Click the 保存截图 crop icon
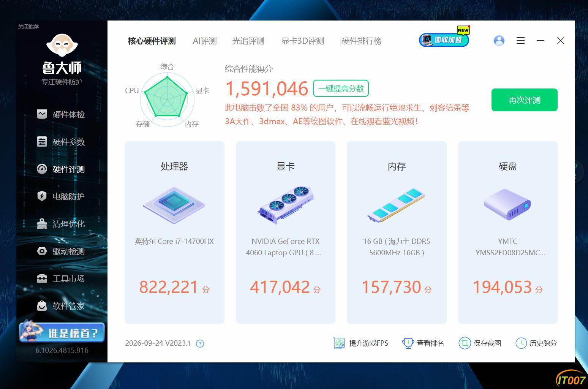Image resolution: width=588 pixels, height=389 pixels. pyautogui.click(x=465, y=343)
